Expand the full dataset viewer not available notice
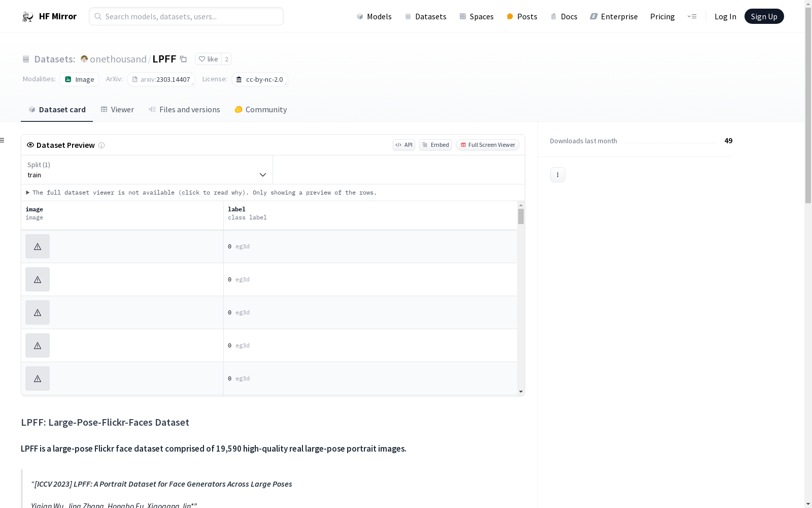 (201, 193)
